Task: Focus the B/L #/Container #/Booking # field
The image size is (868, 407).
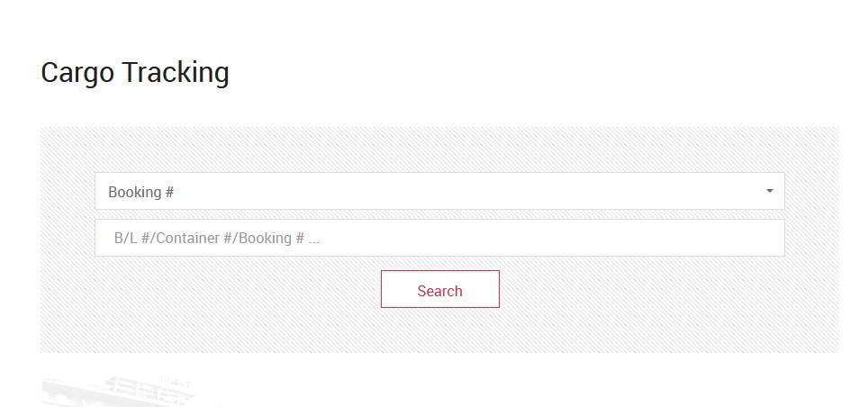Action: [439, 238]
